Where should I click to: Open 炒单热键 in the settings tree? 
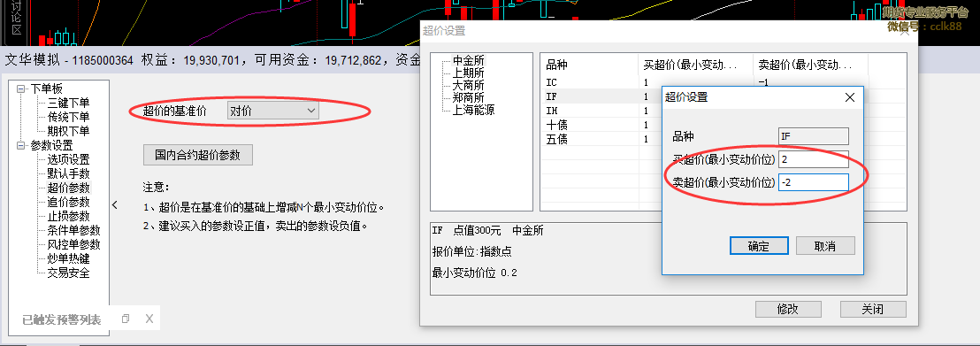[x=68, y=258]
